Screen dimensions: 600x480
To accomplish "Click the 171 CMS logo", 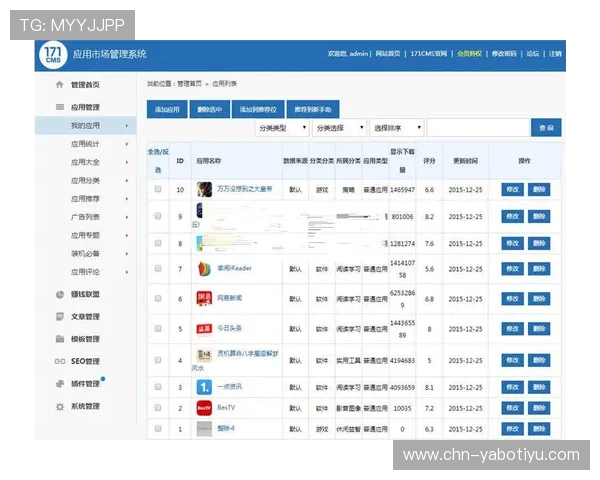I will [53, 55].
